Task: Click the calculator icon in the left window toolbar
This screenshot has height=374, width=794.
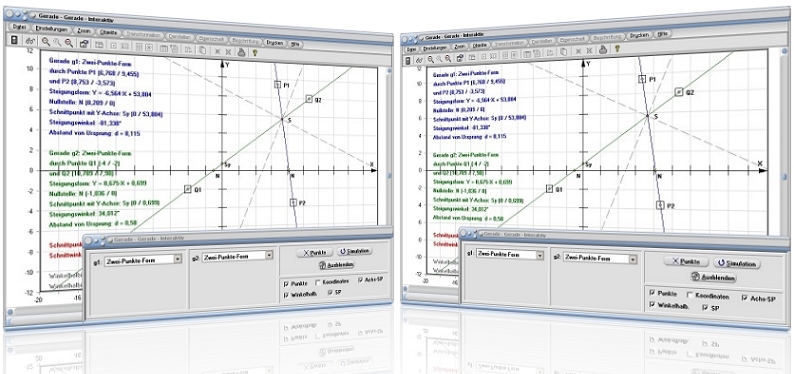Action: click(14, 41)
